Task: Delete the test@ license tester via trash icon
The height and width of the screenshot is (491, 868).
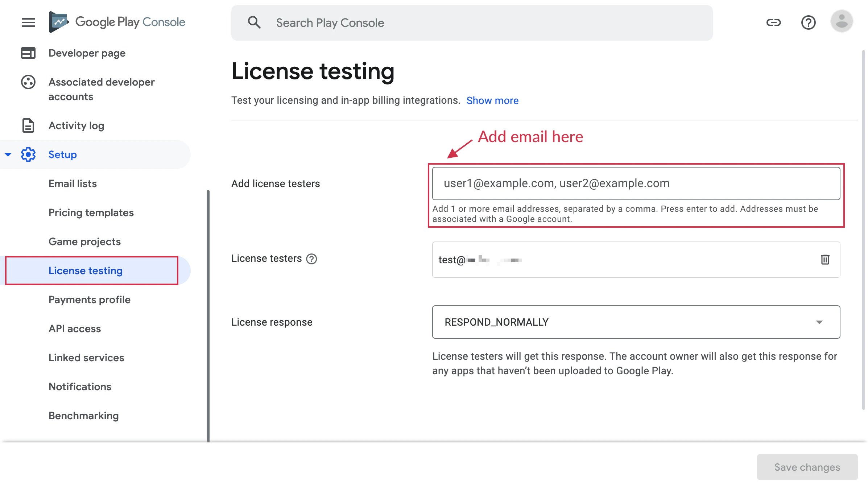Action: [825, 260]
